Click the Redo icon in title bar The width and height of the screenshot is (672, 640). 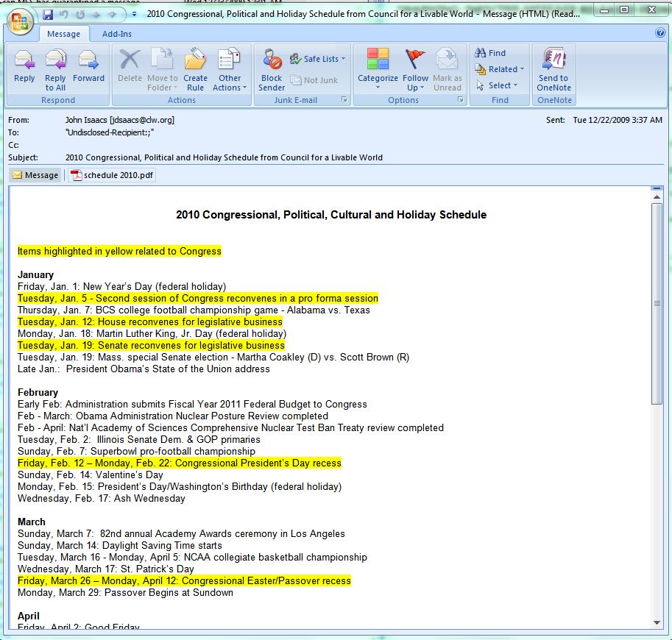pyautogui.click(x=80, y=15)
